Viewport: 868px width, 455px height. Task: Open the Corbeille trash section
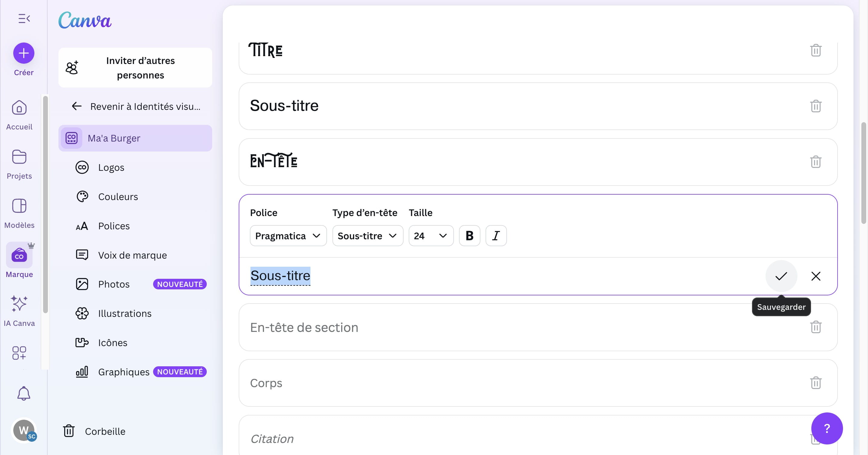105,431
